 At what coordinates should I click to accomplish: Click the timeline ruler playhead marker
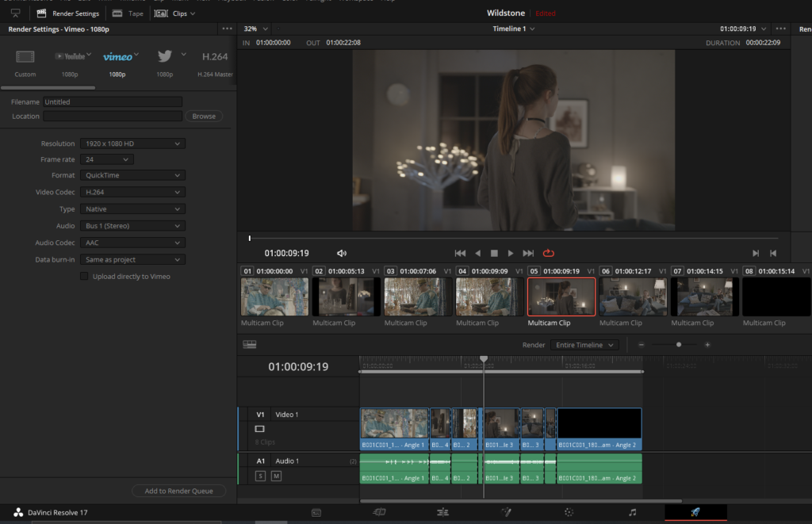coord(484,359)
